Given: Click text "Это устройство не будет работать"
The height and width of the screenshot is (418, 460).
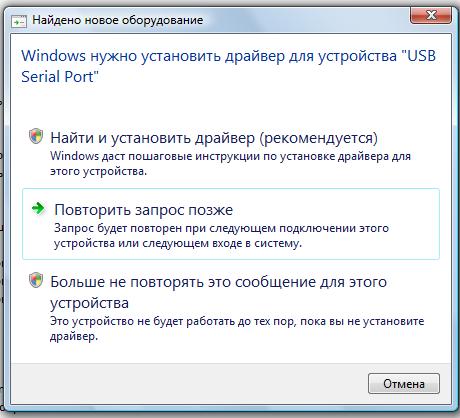Looking at the screenshot, I should (x=237, y=329).
